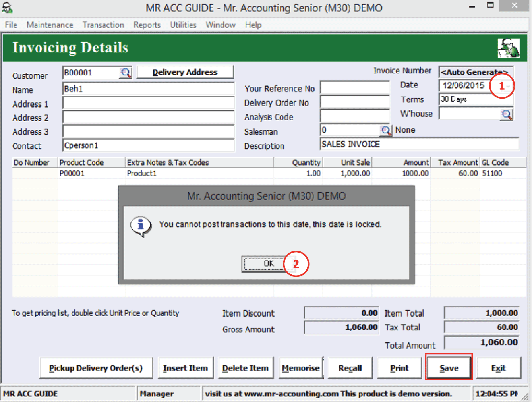Click the Tax Total value 60.00
Viewport: 532px width, 402px height.
(482, 327)
